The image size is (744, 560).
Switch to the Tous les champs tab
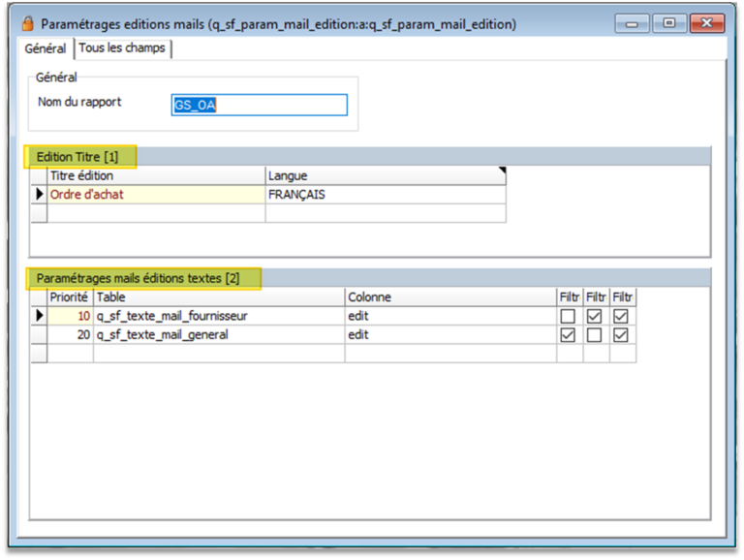pos(122,48)
